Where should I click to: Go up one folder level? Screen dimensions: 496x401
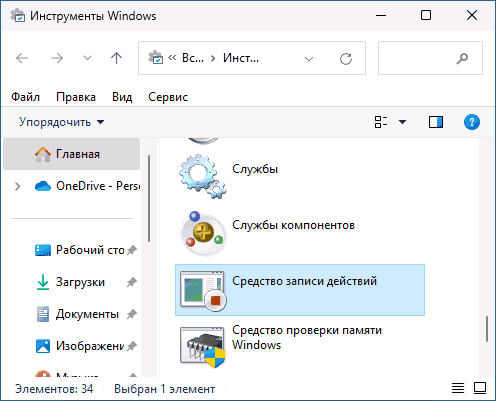tap(116, 58)
